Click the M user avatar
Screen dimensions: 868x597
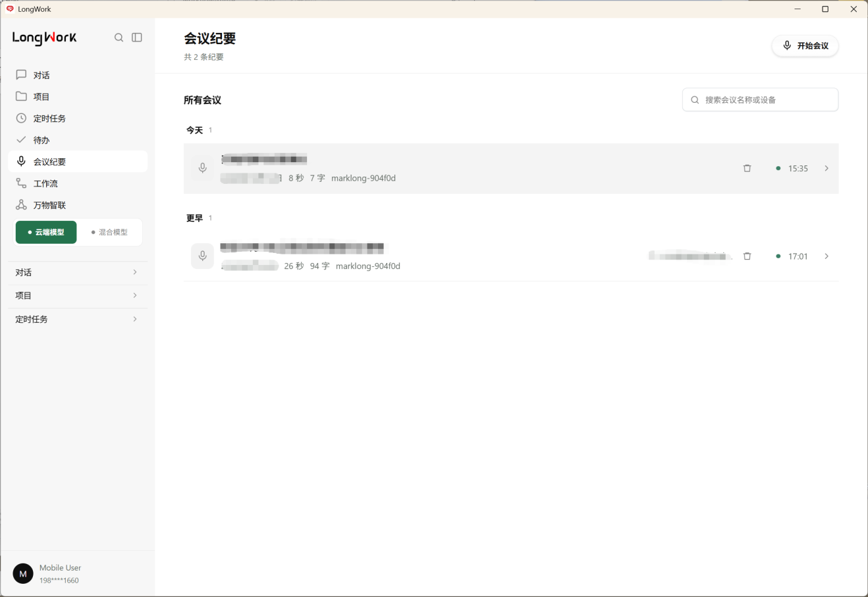pyautogui.click(x=23, y=573)
